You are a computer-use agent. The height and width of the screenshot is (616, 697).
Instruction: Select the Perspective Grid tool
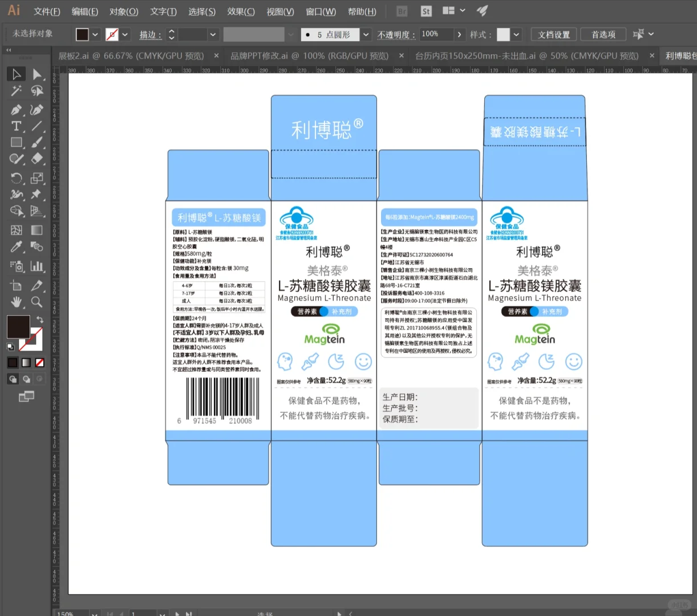[x=37, y=211]
